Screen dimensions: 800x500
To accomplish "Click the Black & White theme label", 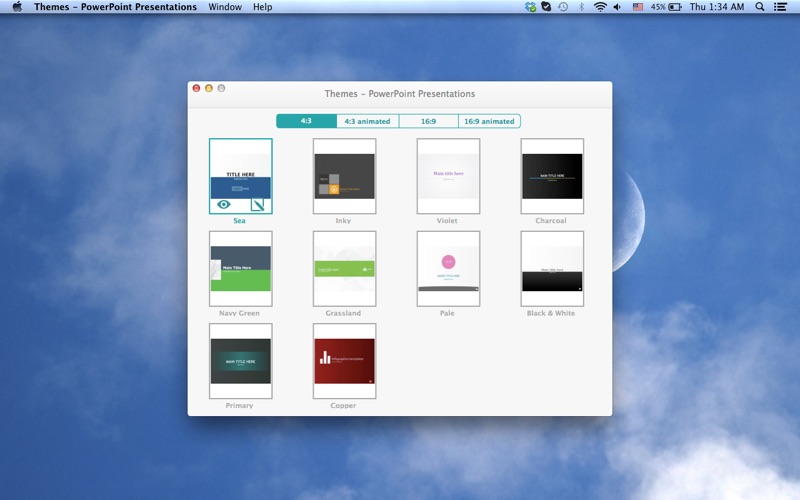I will click(551, 313).
